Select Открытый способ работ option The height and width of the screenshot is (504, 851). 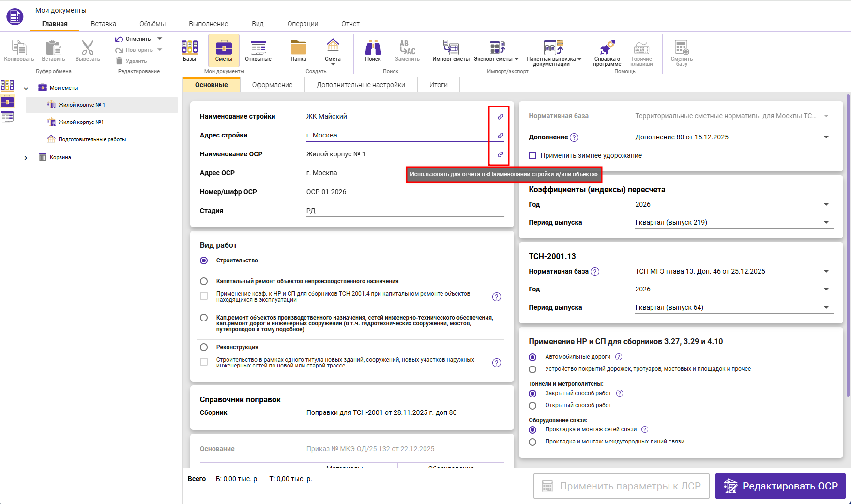coord(532,406)
